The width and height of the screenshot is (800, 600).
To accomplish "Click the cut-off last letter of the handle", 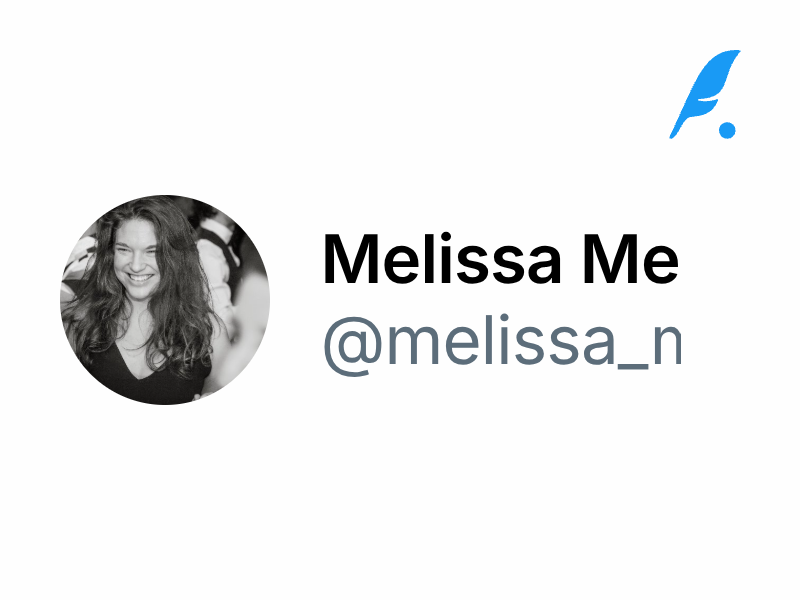I will (x=666, y=348).
